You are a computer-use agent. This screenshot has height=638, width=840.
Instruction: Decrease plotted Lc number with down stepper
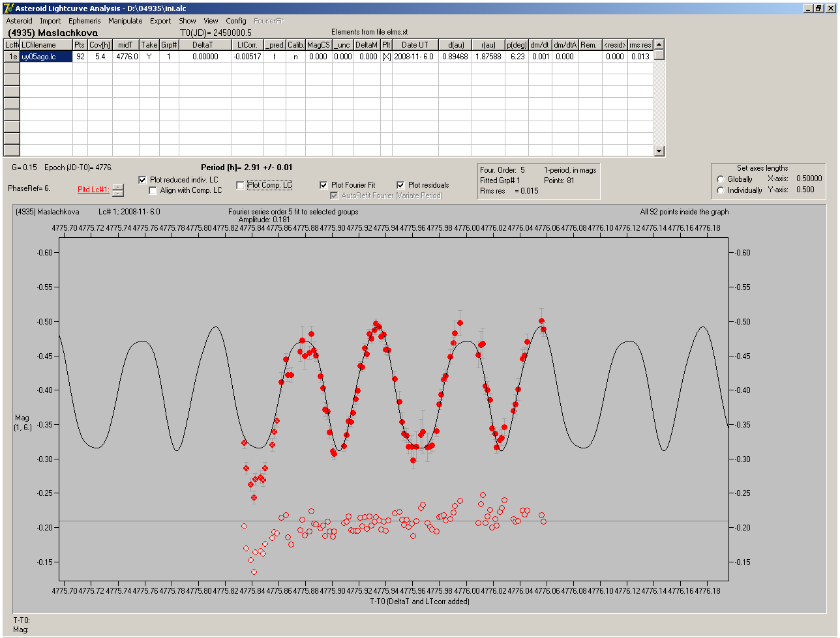[117, 193]
